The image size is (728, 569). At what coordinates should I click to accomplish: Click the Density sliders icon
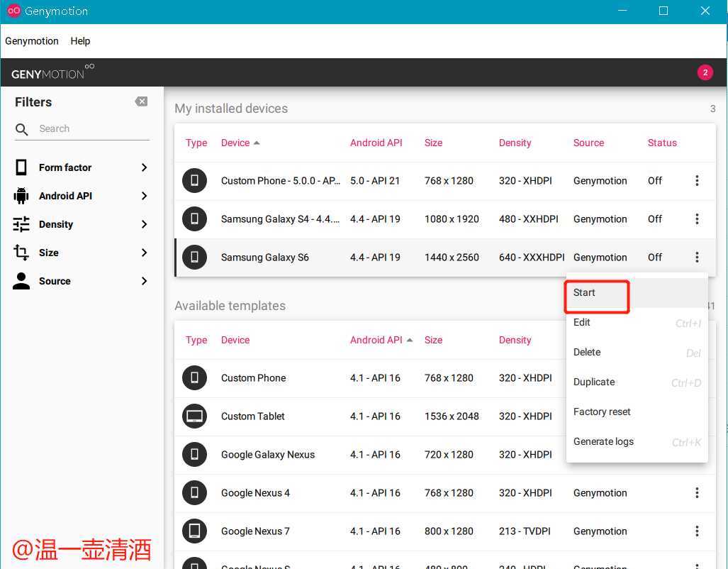pyautogui.click(x=21, y=224)
